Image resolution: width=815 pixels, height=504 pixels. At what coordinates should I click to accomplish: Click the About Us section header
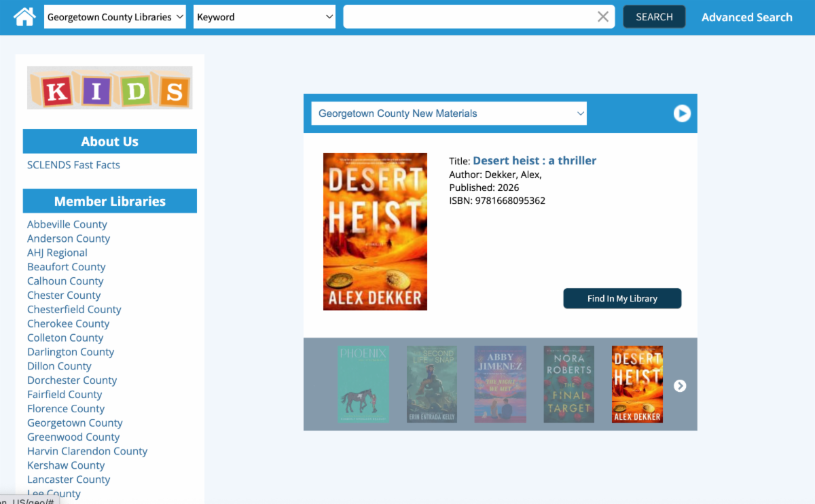[110, 141]
